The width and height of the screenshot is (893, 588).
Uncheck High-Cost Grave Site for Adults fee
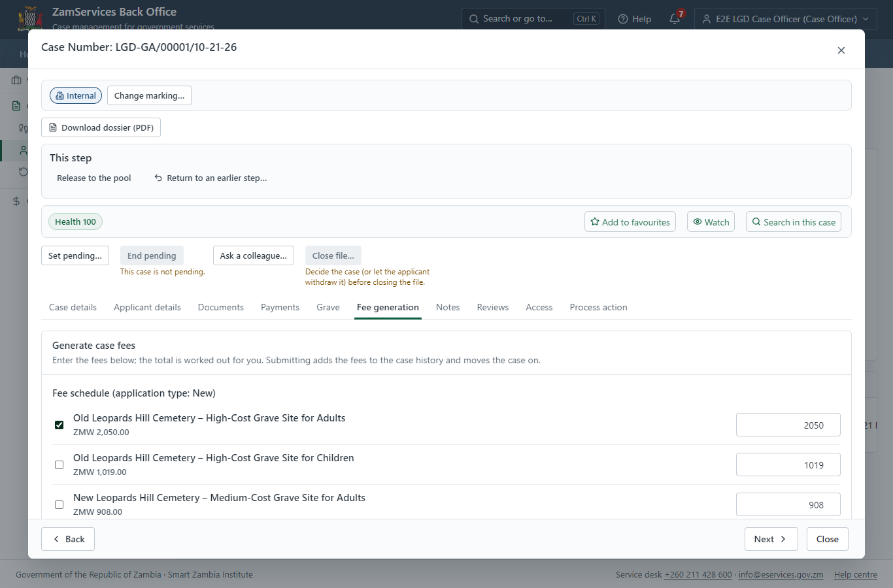tap(59, 425)
